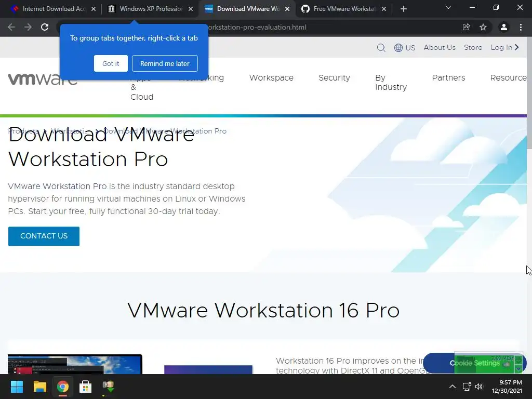Close the Internet Download Accelerator tab

click(94, 9)
